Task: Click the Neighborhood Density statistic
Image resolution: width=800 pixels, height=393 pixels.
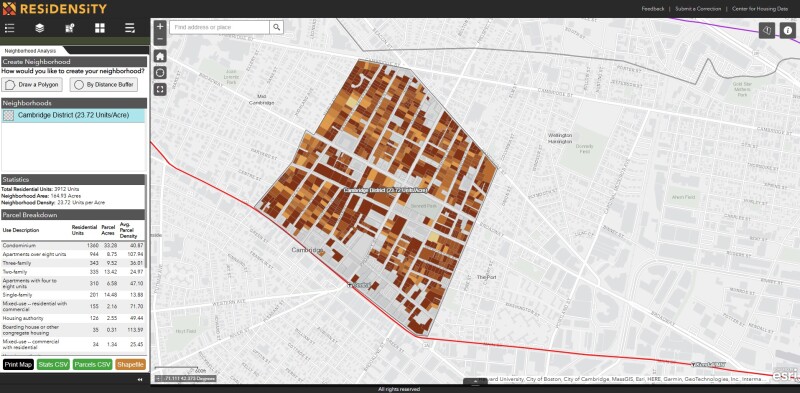Action: coord(53,203)
